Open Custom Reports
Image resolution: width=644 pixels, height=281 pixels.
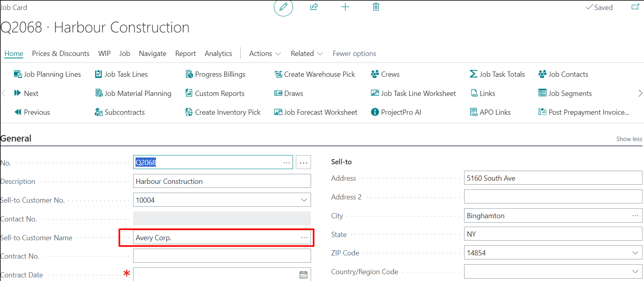215,94
